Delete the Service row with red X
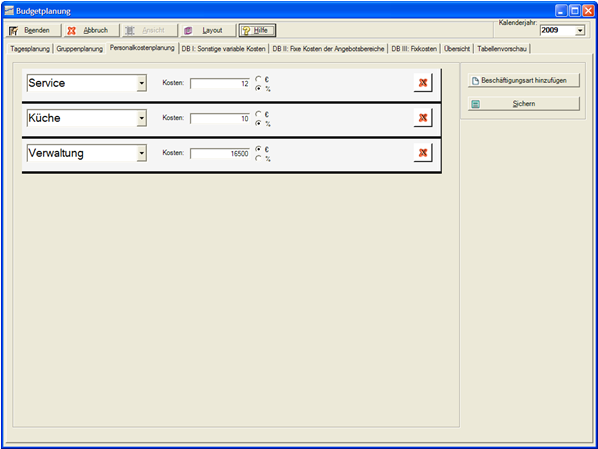This screenshot has width=598, height=449. click(x=423, y=83)
